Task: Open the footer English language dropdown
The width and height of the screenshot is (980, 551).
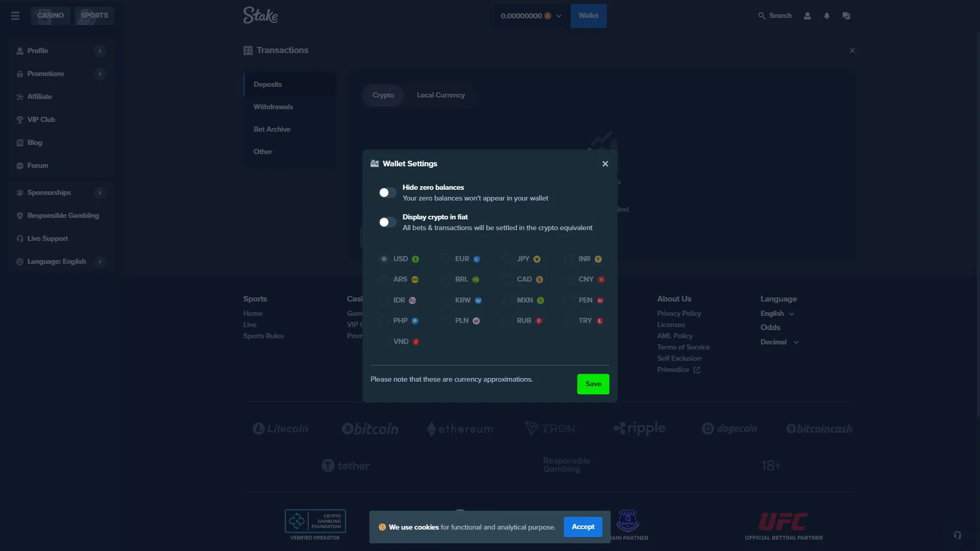Action: point(777,314)
